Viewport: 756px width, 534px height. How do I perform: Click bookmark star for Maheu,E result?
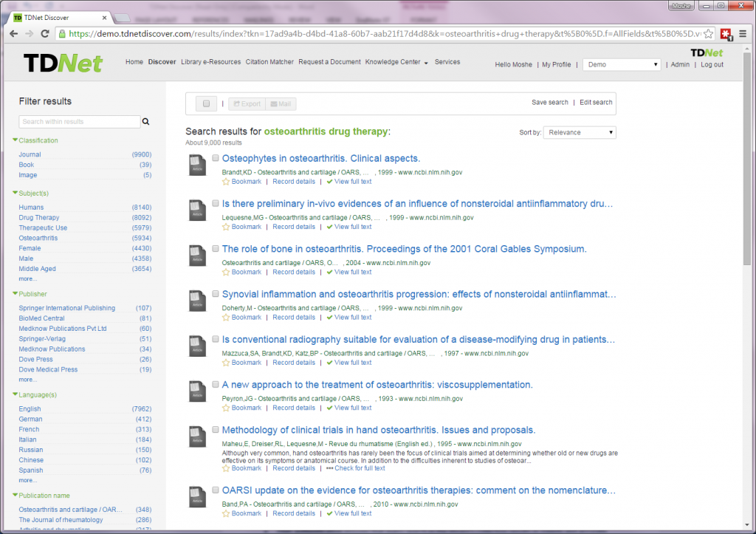pos(226,469)
